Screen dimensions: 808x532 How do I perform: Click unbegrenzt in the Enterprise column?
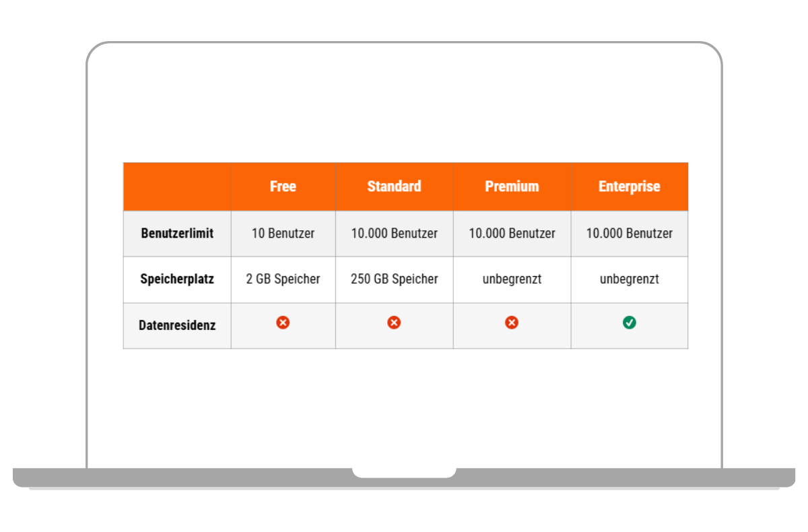coord(630,279)
